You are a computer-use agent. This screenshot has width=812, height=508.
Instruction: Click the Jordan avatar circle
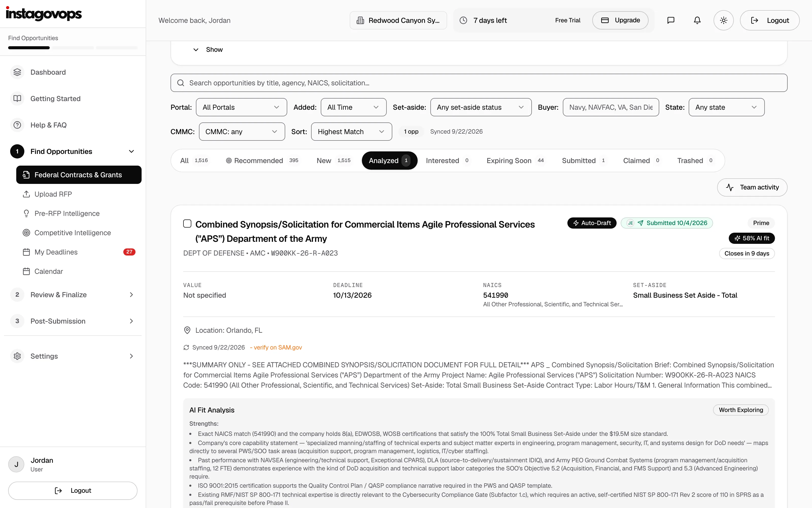click(16, 464)
